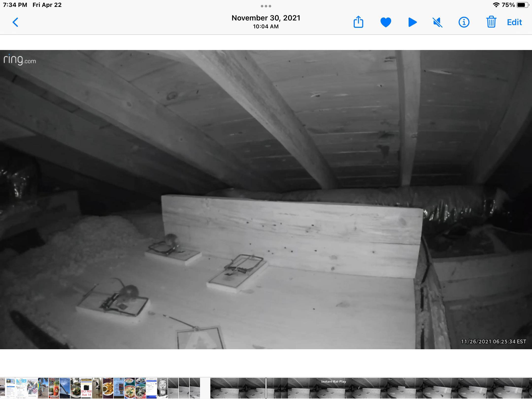This screenshot has width=532, height=399.
Task: Tap the back arrow
Action: coord(15,22)
